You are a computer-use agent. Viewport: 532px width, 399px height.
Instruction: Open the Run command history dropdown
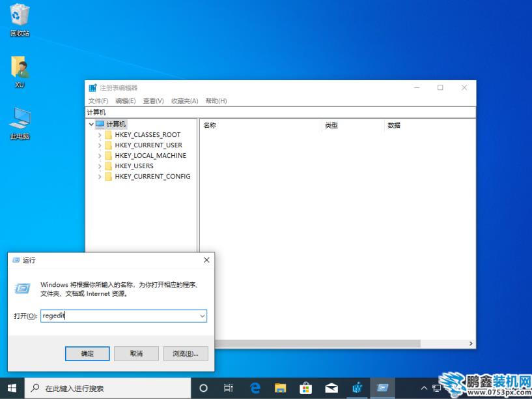click(x=203, y=316)
